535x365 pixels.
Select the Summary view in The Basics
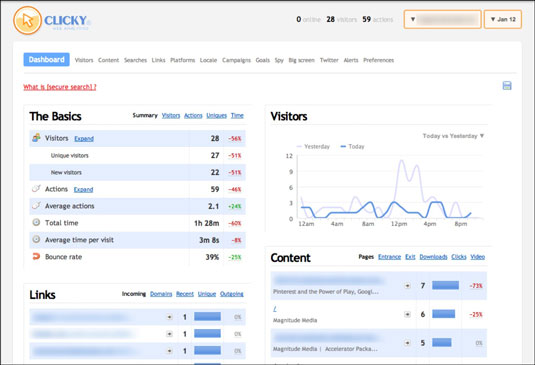tap(145, 115)
